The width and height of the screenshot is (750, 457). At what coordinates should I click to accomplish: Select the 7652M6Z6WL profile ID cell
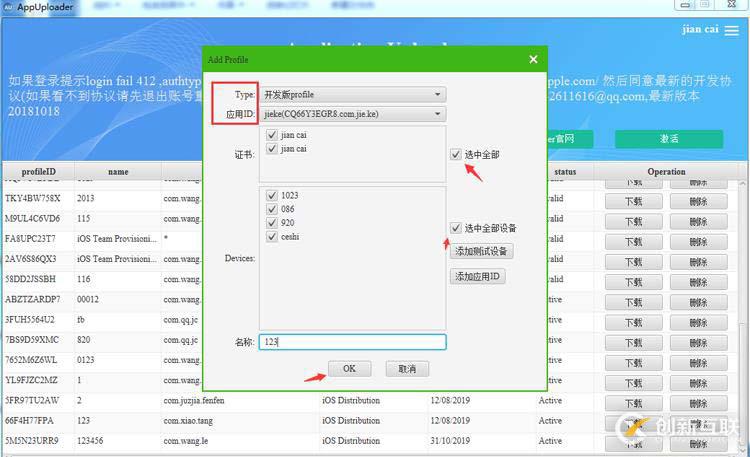point(38,359)
